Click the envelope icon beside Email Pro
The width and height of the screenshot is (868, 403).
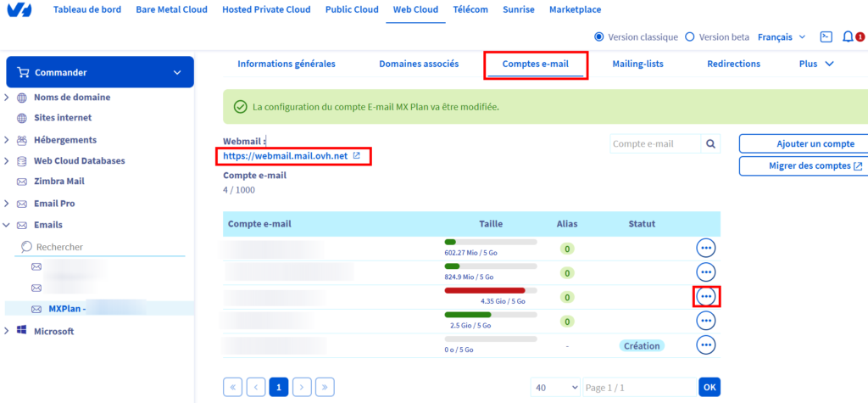tap(22, 204)
